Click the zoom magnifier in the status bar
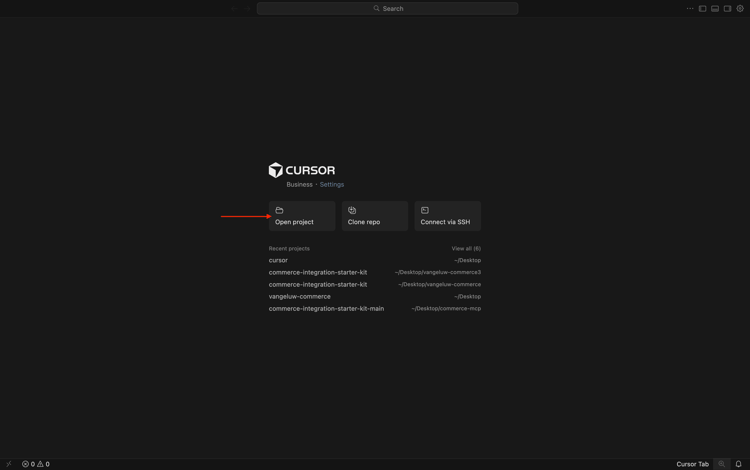Viewport: 750px width, 470px height. [x=722, y=464]
